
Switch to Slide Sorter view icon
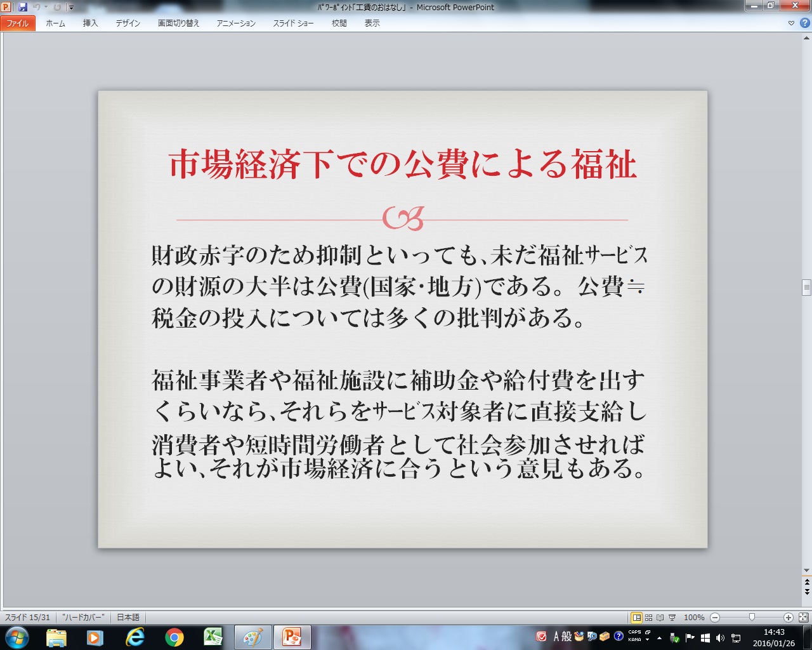click(648, 617)
